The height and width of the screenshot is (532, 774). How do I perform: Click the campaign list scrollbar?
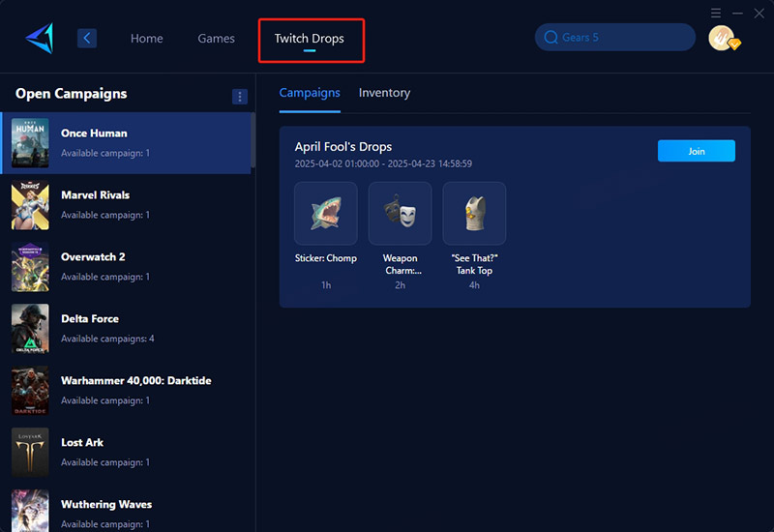[253, 140]
